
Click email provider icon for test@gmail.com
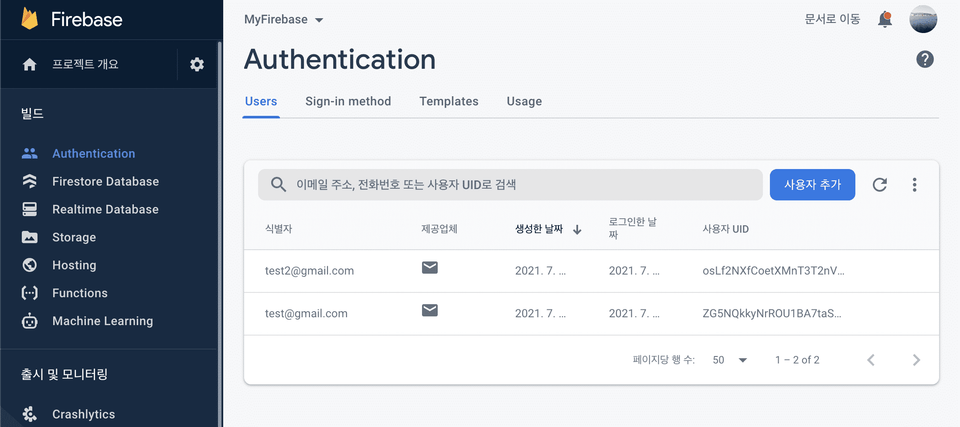click(430, 311)
